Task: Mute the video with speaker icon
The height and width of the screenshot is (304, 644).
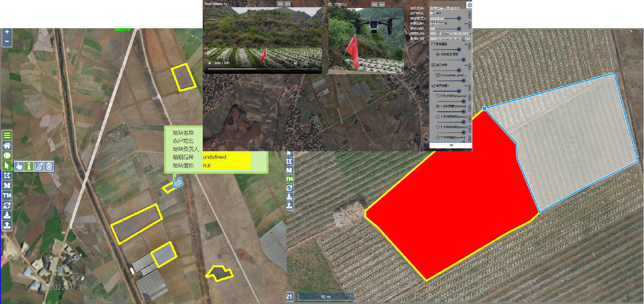Action: coord(295,63)
